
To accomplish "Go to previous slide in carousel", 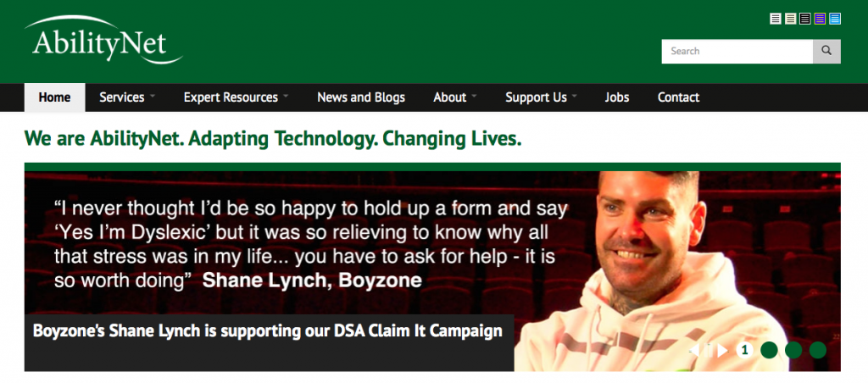I will click(x=693, y=350).
